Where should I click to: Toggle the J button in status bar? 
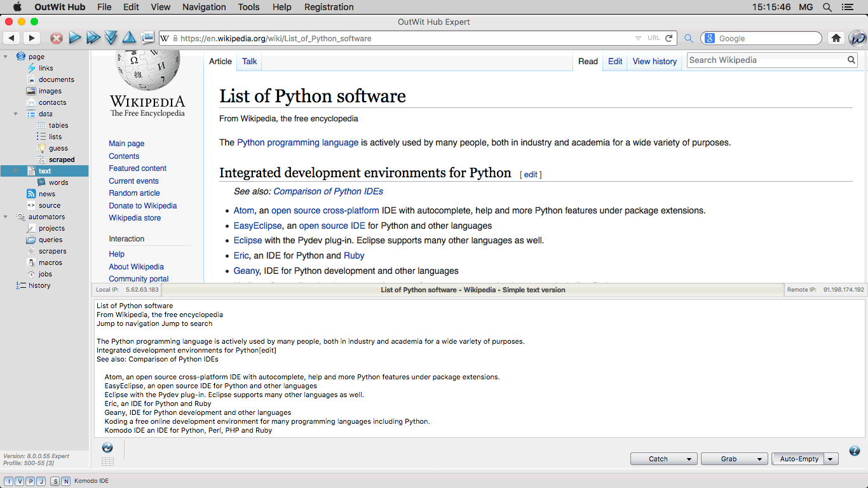coord(41,481)
